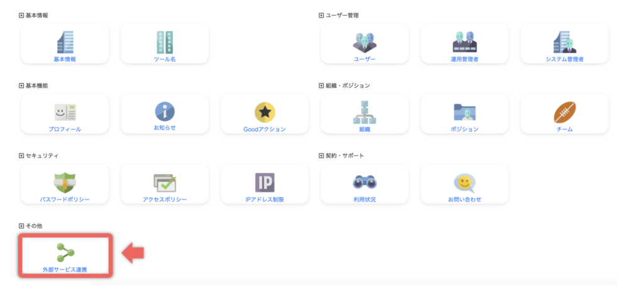644x294 pixels.
Task: Open the システム管理者 icon
Action: (564, 41)
